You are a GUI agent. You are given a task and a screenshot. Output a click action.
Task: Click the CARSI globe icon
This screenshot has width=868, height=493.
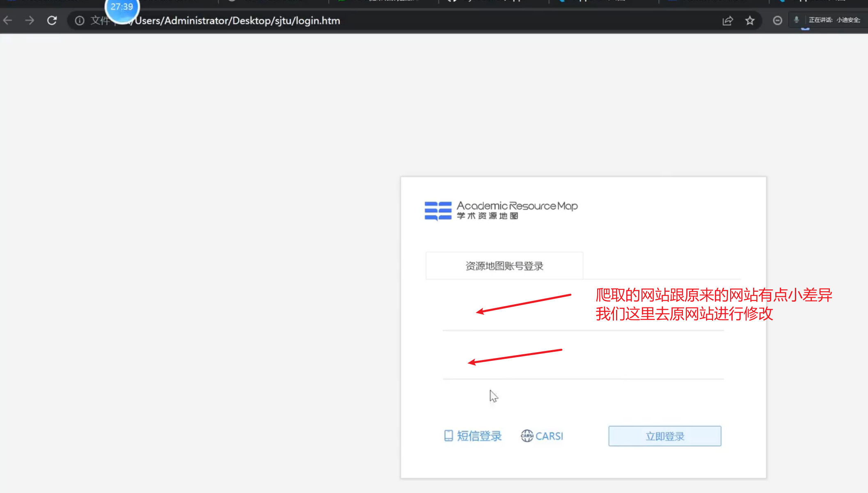click(527, 436)
